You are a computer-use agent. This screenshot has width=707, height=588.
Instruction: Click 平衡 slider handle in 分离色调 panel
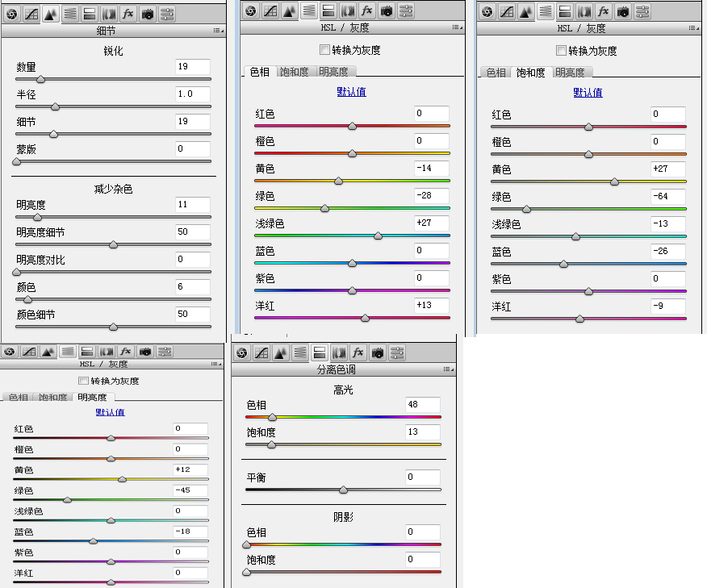[x=343, y=490]
